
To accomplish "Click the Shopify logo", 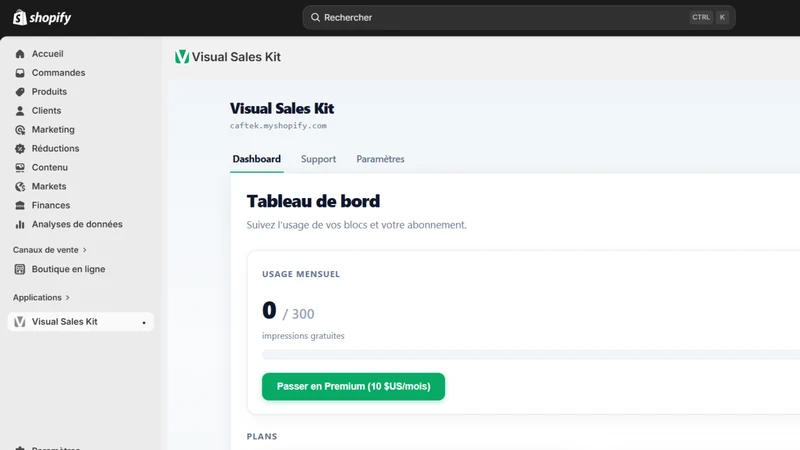I will [x=42, y=17].
